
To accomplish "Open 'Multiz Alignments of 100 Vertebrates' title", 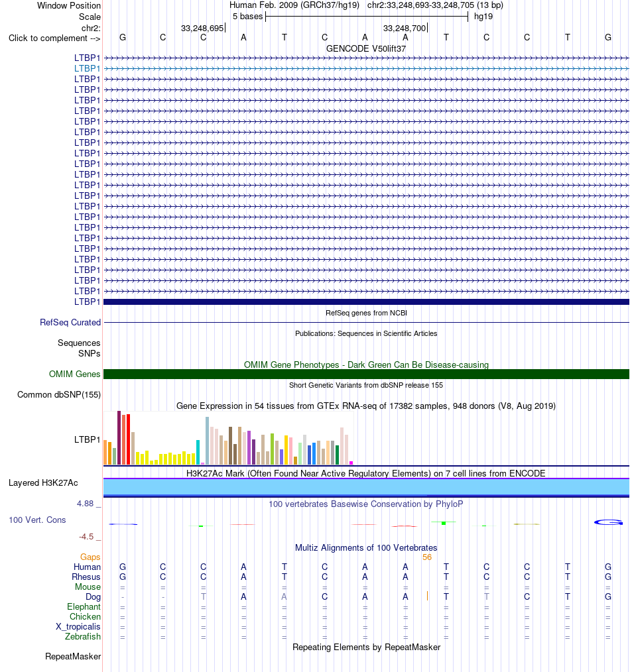I will point(366,547).
